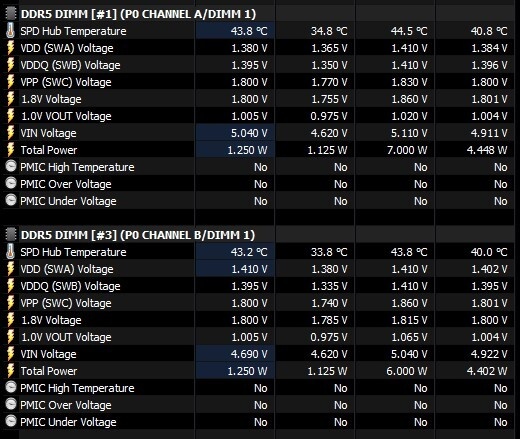
Task: Select DIMM #1 1.0V VOUT Voltage label
Action: [x=66, y=116]
